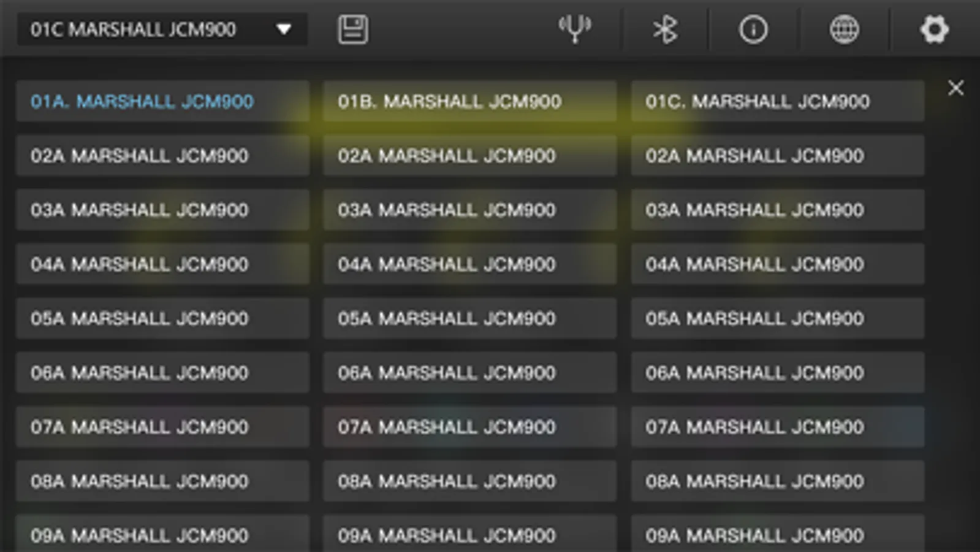Close the preset list with the X
980x552 pixels.
click(x=955, y=88)
